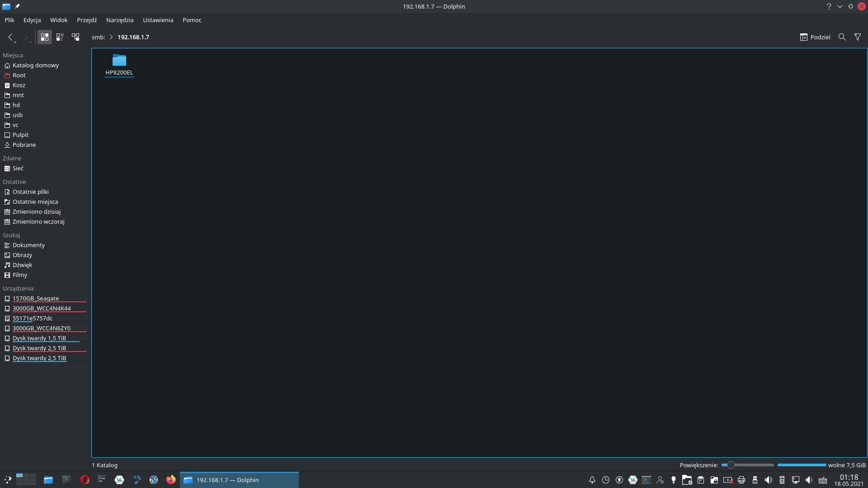Open the Narzędzia menu
The image size is (868, 488).
[x=120, y=20]
